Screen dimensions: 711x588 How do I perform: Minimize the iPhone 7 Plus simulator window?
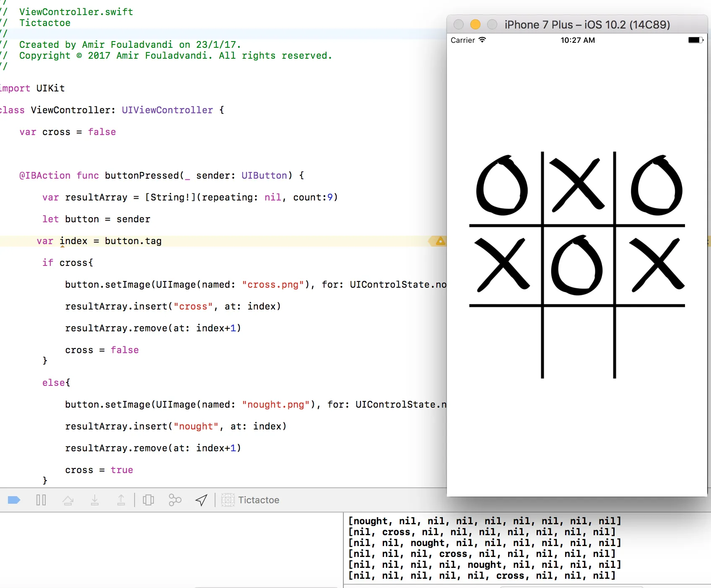(x=475, y=25)
